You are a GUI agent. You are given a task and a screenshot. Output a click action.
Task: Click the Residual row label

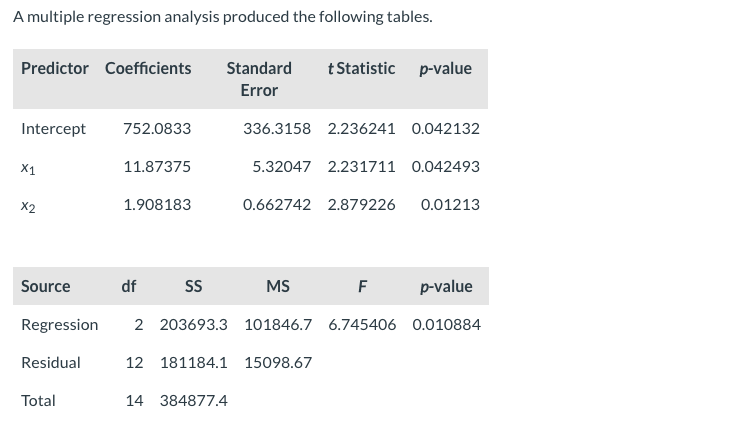[51, 363]
